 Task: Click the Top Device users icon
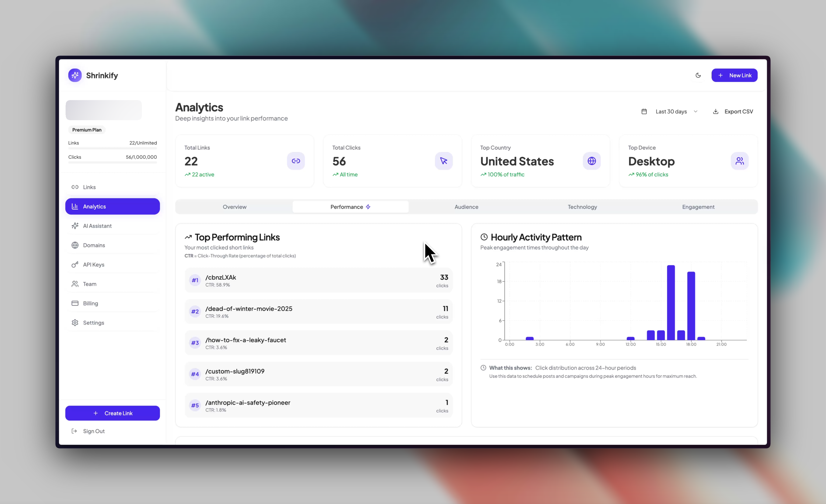[739, 161]
